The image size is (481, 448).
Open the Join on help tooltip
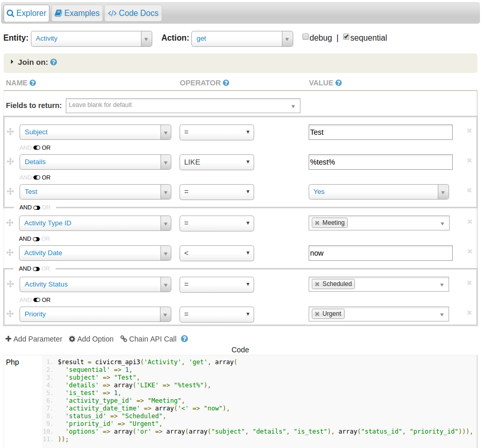[x=54, y=62]
